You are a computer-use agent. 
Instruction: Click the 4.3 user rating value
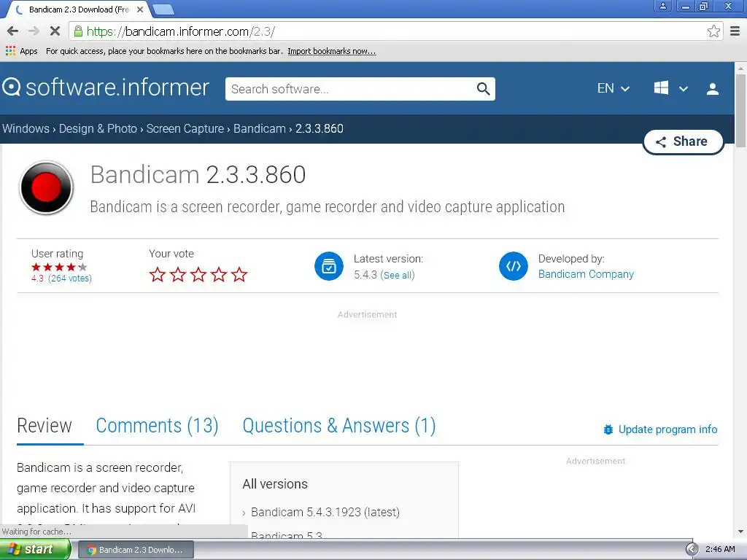(37, 279)
